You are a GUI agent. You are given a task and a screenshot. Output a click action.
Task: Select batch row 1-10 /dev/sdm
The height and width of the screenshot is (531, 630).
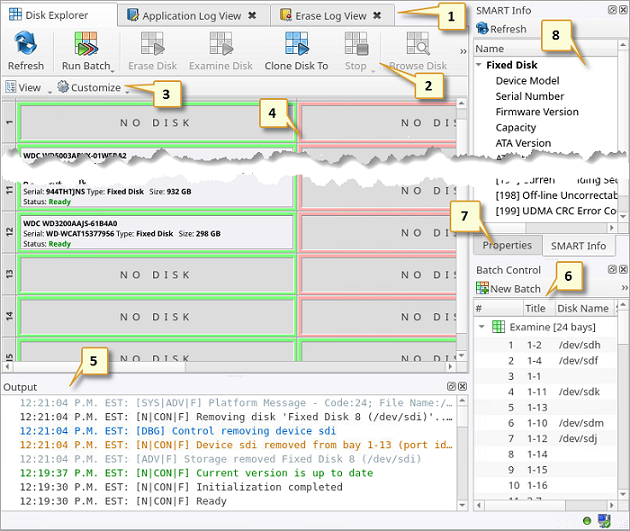545,423
